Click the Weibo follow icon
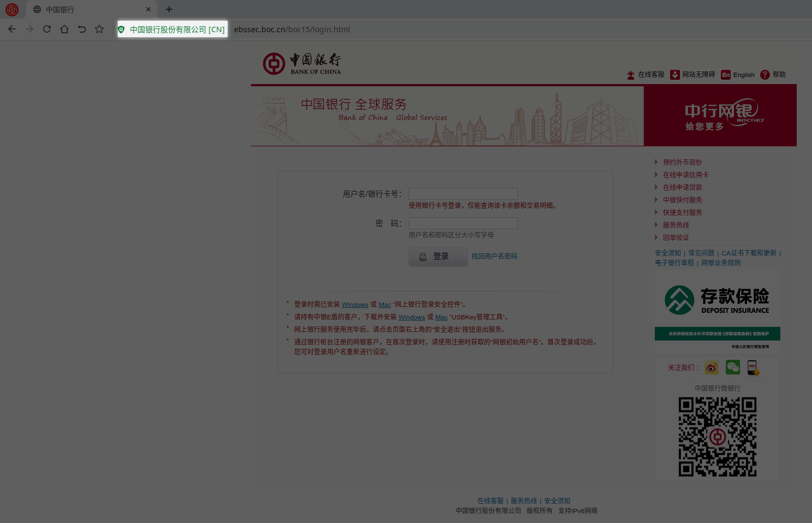 (712, 367)
